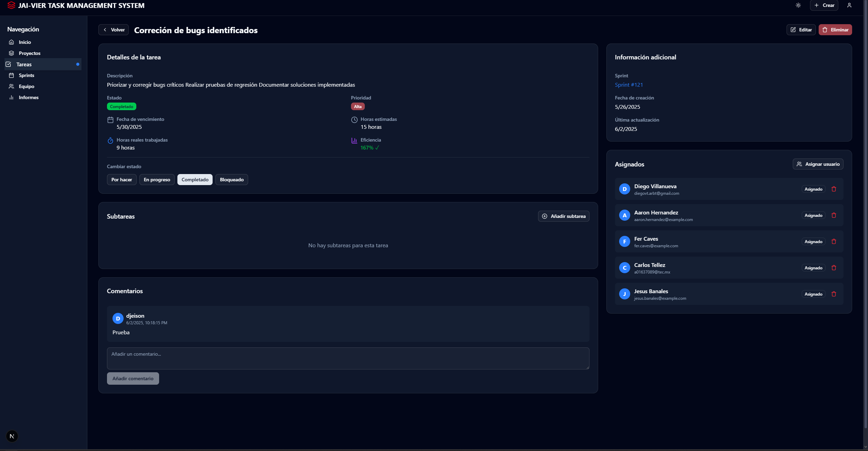Toggle the light/dark theme sun icon
The width and height of the screenshot is (868, 451).
click(798, 5)
